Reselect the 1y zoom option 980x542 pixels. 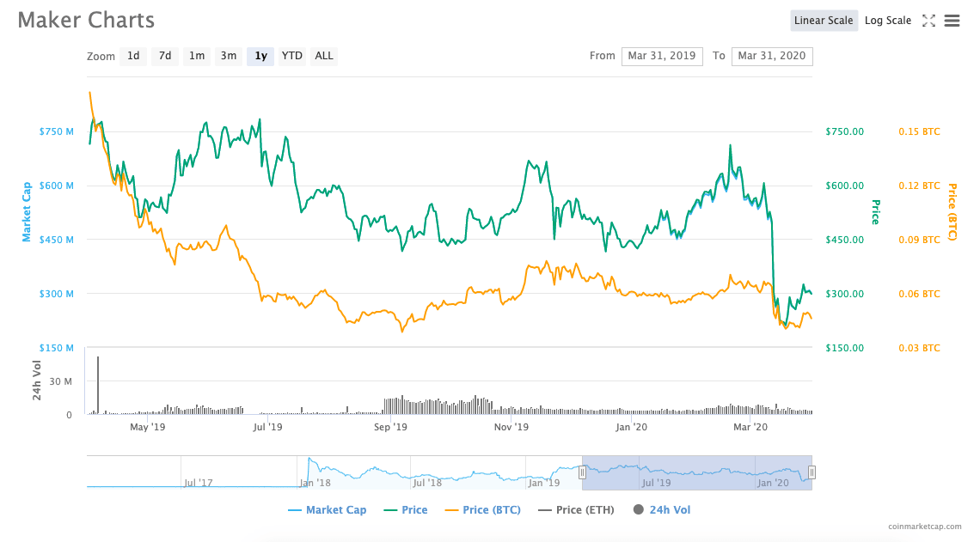[x=260, y=56]
